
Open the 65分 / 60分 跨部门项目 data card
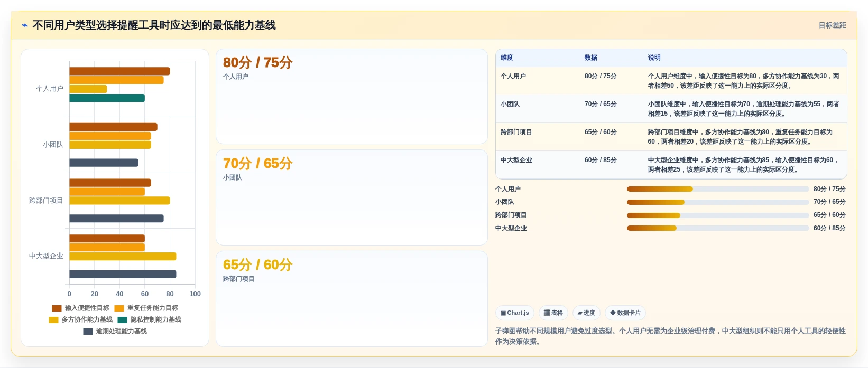tap(352, 299)
